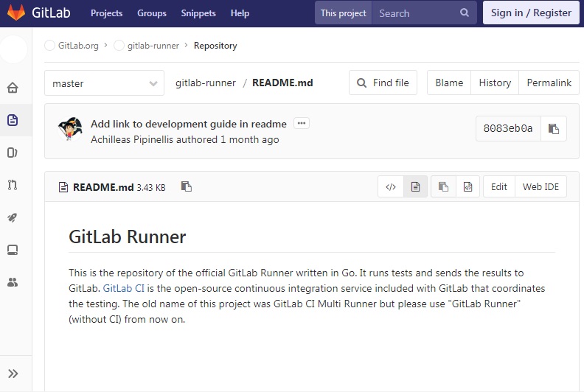Copy commit SHA 8083eb0a to clipboard
Viewport: 584px width, 392px height.
coord(554,128)
